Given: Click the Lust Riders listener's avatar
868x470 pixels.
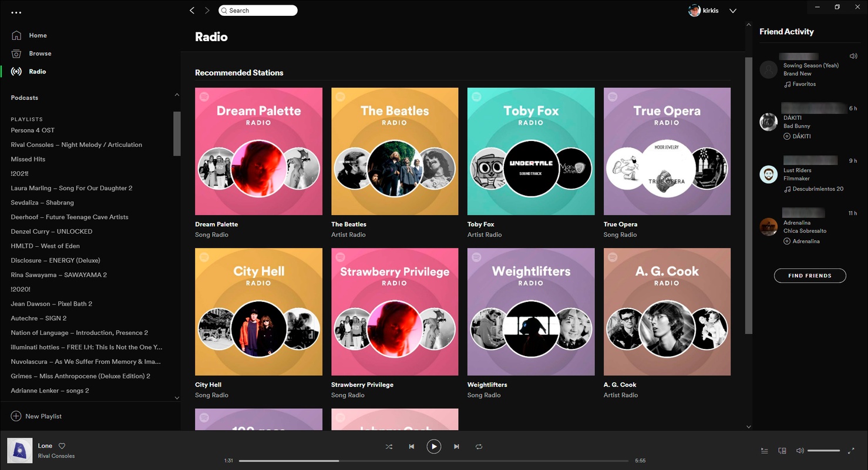Looking at the screenshot, I should 769,174.
